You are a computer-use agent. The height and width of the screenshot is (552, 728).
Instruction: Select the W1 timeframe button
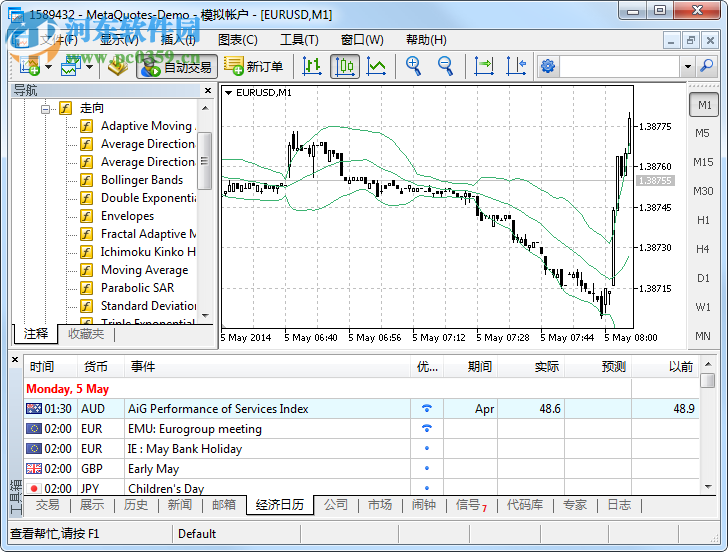tap(703, 307)
